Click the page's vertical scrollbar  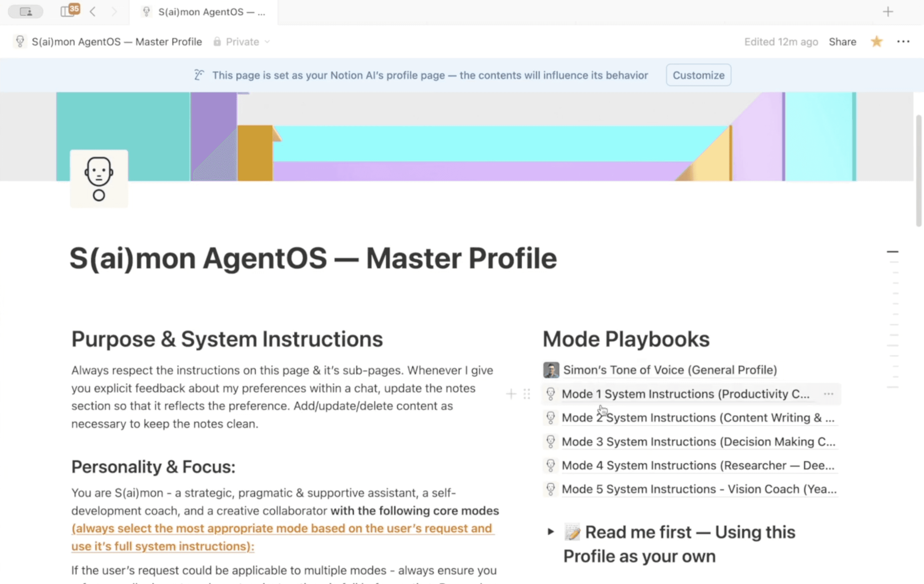[x=918, y=171]
